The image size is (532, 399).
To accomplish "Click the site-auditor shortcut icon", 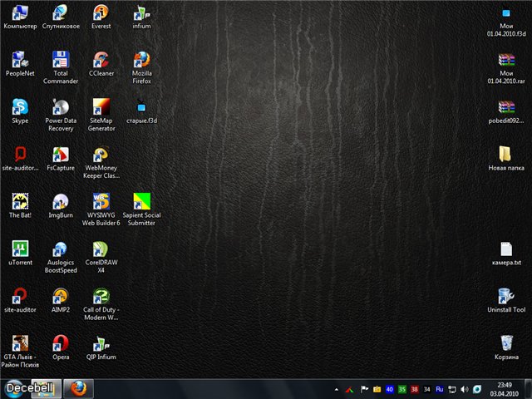I will coord(20,301).
